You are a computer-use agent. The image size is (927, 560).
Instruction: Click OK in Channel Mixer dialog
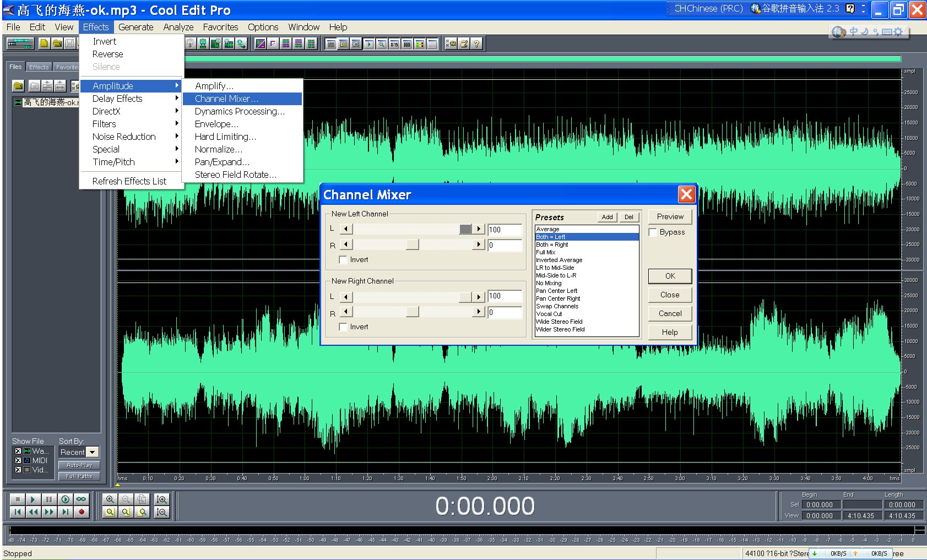tap(670, 276)
